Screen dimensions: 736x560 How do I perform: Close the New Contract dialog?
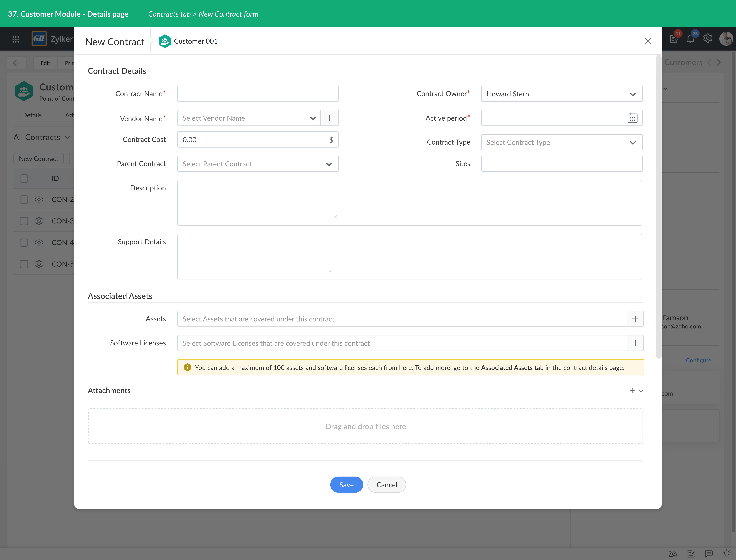648,41
